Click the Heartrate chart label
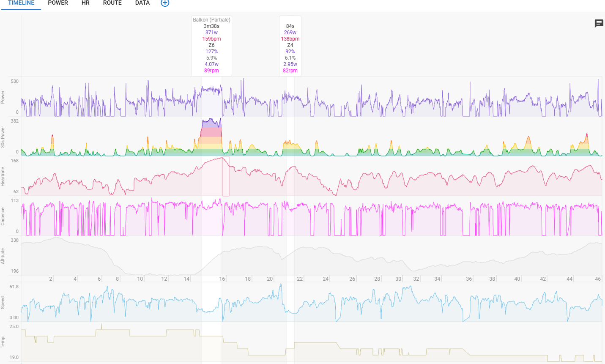The height and width of the screenshot is (364, 605). (x=3, y=177)
